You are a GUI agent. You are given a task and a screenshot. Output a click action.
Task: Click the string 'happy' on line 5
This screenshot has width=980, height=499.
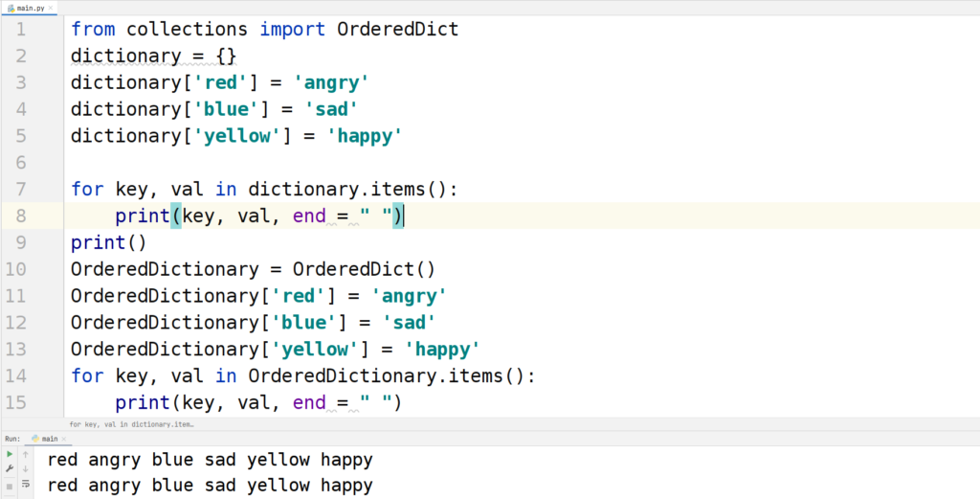click(x=365, y=136)
